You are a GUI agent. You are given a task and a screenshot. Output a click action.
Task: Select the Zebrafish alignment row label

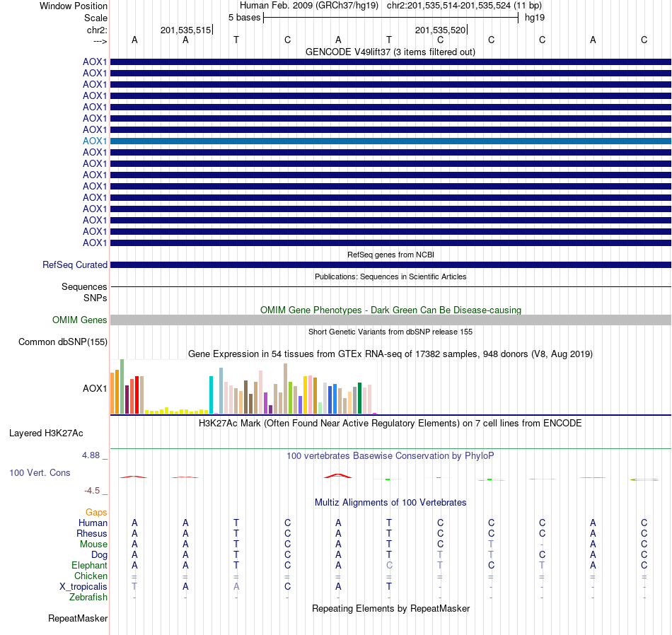(x=88, y=597)
